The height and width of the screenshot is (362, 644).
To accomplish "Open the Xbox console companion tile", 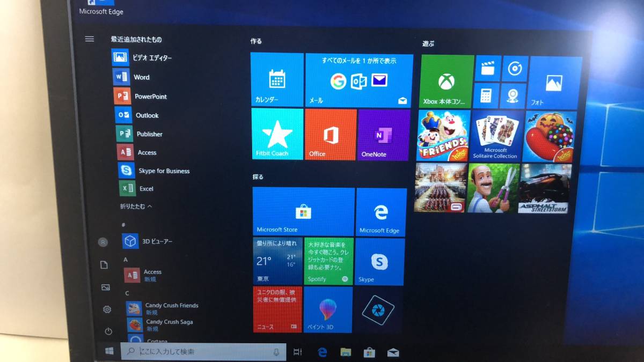I will (447, 81).
